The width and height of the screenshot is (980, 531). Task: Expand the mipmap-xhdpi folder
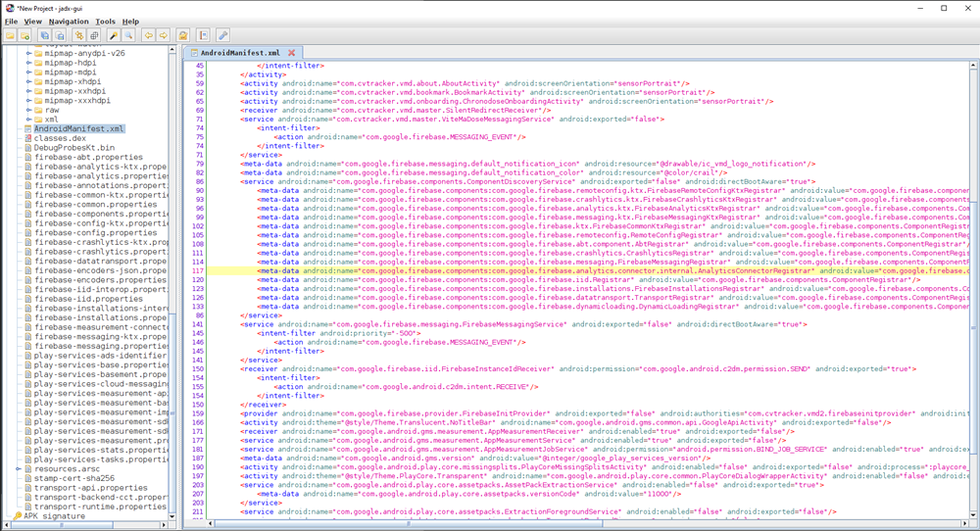point(28,82)
